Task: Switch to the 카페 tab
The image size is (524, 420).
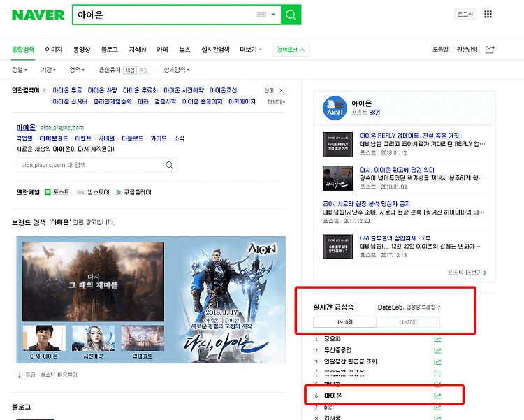Action: tap(162, 50)
